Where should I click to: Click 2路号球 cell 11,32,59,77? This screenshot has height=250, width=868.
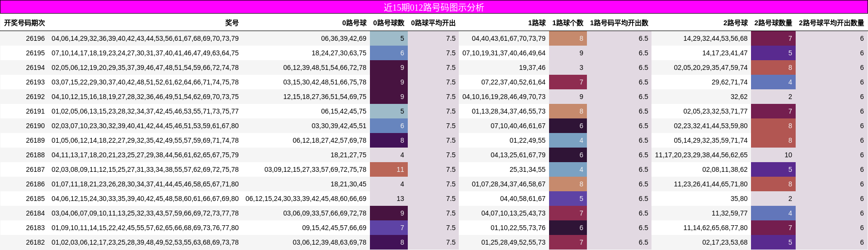click(730, 213)
